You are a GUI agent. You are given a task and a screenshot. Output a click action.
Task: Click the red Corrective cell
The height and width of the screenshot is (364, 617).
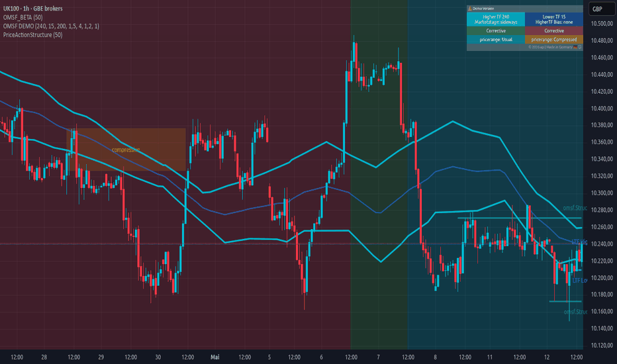pyautogui.click(x=554, y=30)
